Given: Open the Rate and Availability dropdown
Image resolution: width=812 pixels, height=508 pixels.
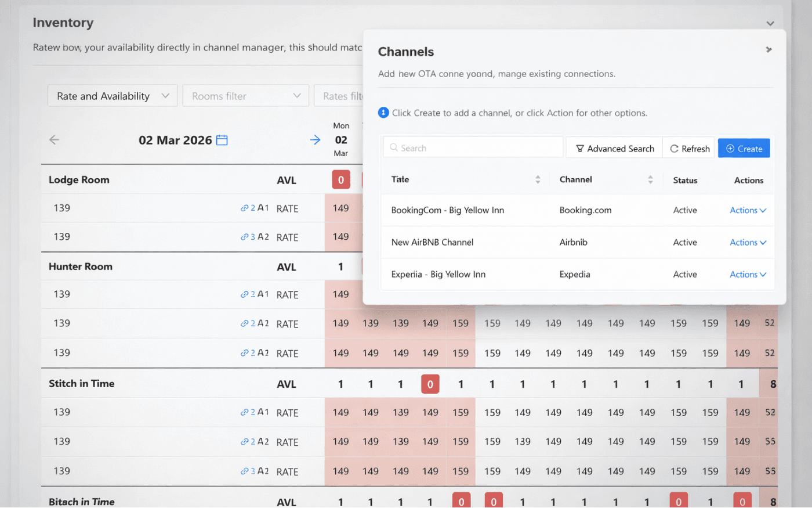Looking at the screenshot, I should click(x=112, y=95).
